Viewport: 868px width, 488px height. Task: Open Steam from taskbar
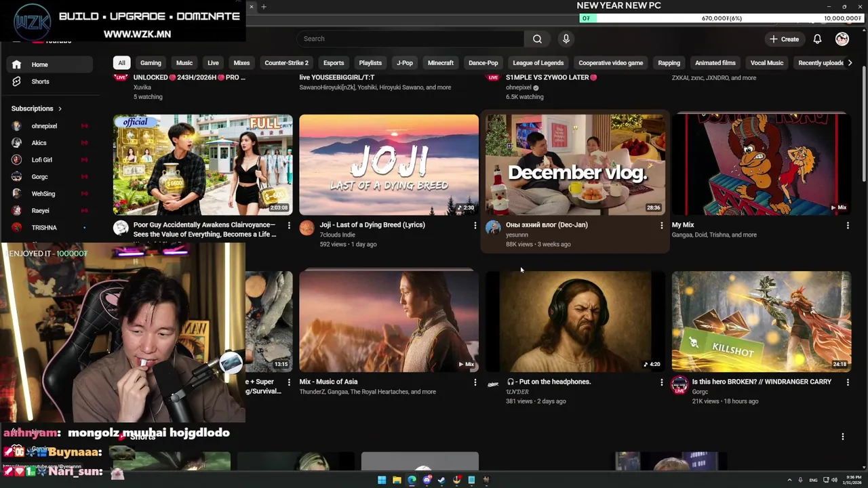click(441, 480)
